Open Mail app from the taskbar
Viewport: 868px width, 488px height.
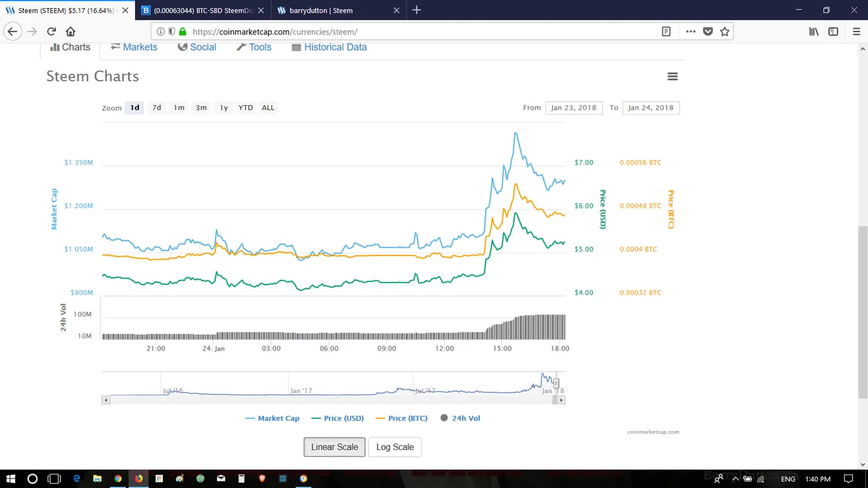pos(221,479)
